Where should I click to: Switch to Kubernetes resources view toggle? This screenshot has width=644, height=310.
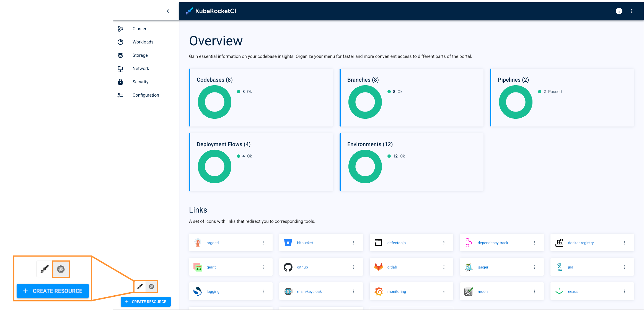coord(151,286)
